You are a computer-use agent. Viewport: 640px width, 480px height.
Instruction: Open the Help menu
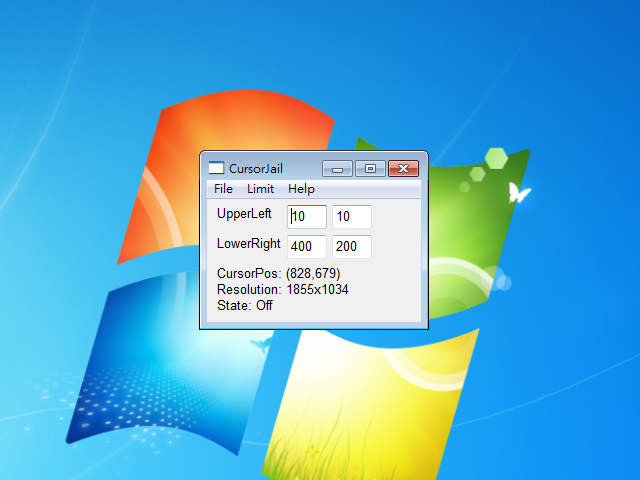301,189
